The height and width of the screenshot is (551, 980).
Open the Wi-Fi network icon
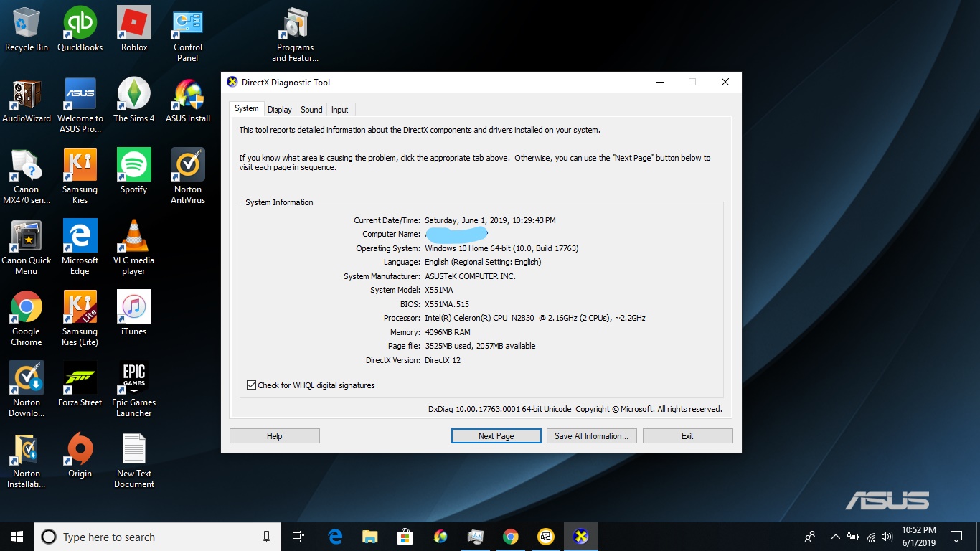click(x=872, y=537)
